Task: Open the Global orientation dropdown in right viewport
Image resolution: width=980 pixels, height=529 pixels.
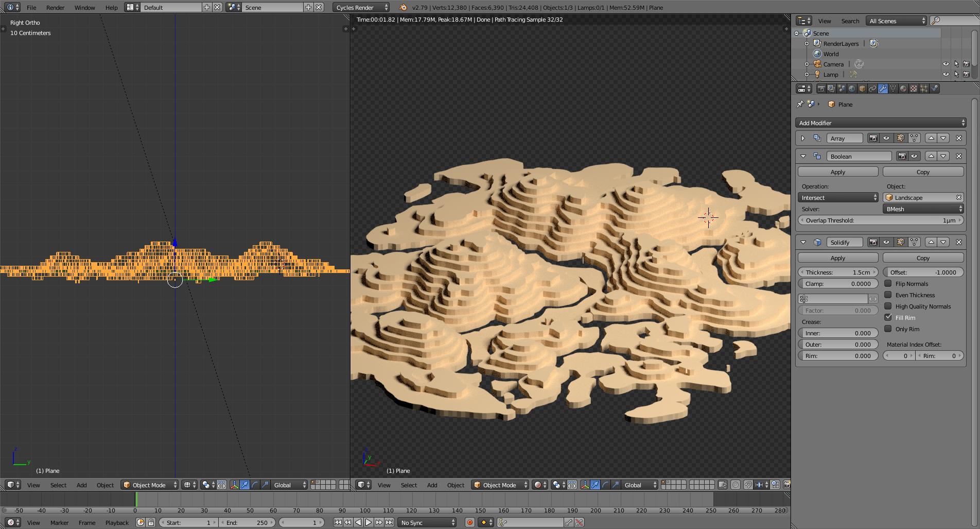Action: pyautogui.click(x=640, y=485)
